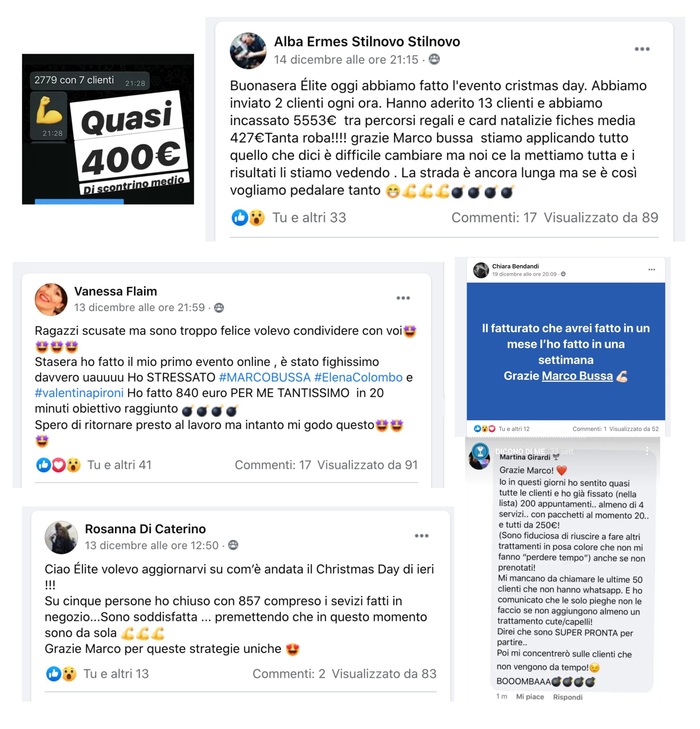Viewport: 700px width, 729px height.
Task: Click wow reaction icon under Rosanna's post
Action: coord(69,673)
